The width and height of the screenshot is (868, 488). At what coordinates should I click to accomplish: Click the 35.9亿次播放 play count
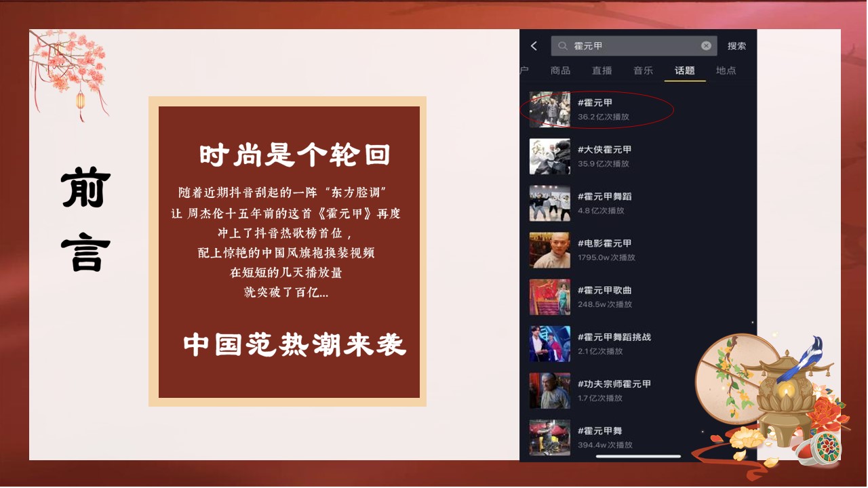604,163
